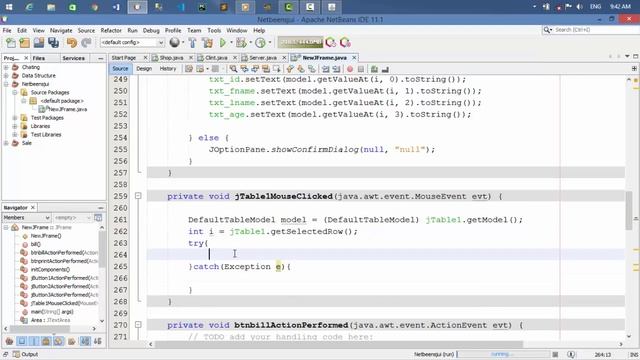The width and height of the screenshot is (640, 360).
Task: Switch to History view button
Action: [168, 69]
